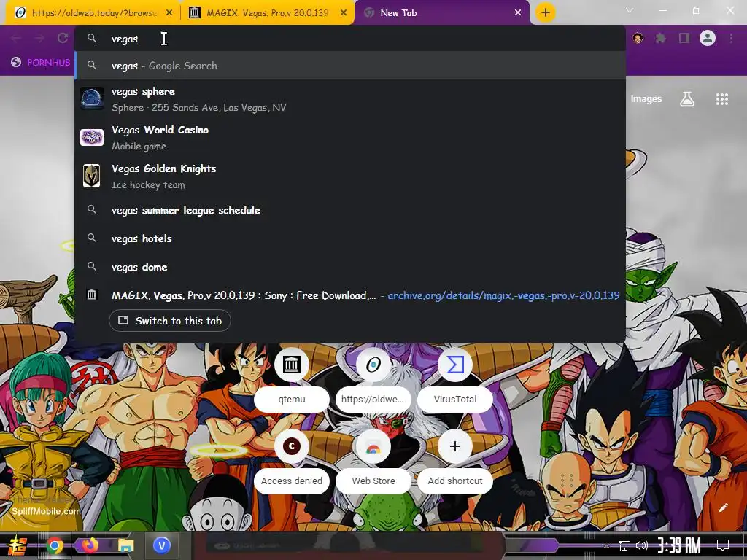Select the 'vegas hotels' suggestion

(x=350, y=238)
